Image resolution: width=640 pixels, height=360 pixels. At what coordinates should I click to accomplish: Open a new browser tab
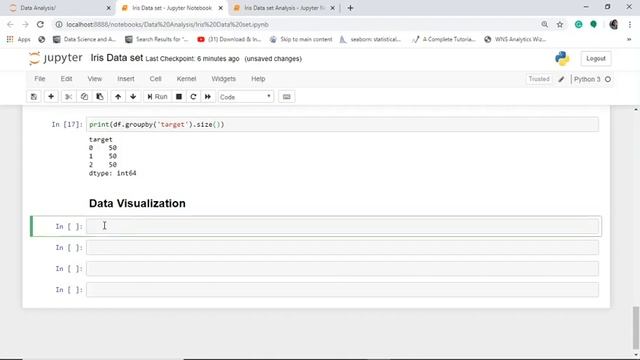(350, 8)
